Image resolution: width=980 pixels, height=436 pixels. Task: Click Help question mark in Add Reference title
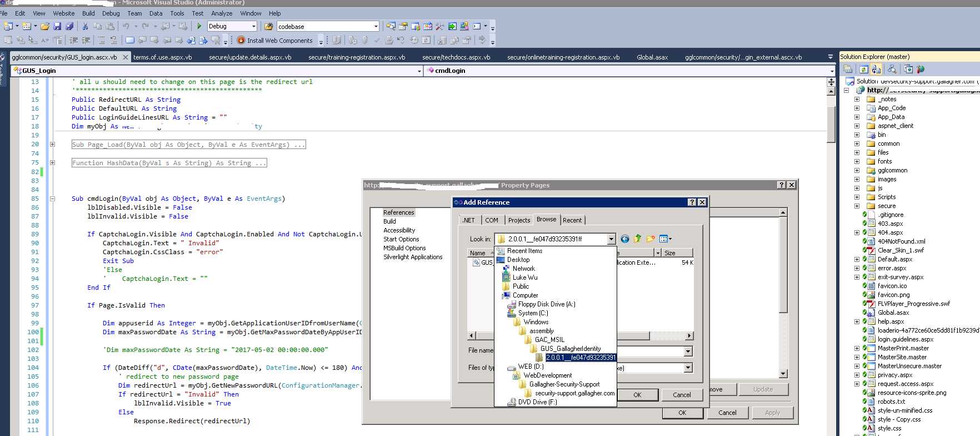(x=692, y=202)
